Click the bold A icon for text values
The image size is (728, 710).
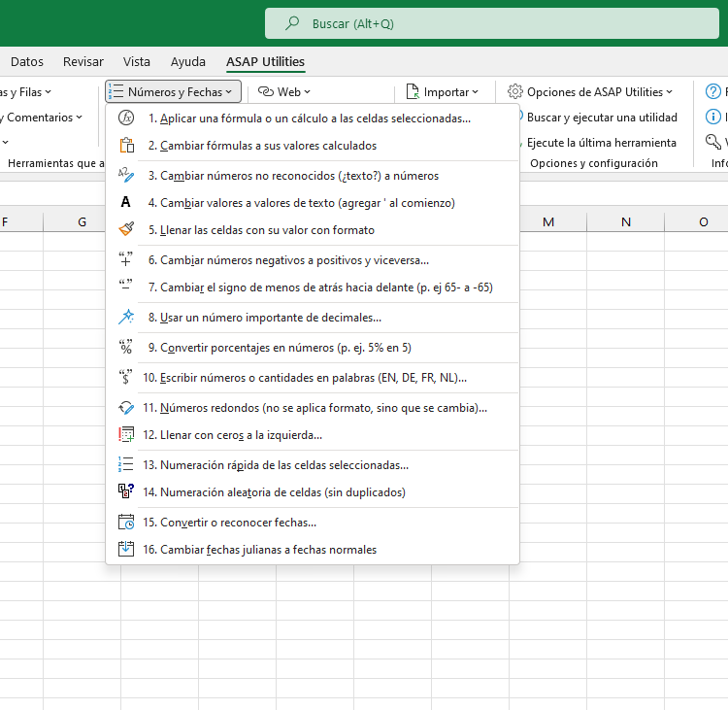pyautogui.click(x=125, y=203)
